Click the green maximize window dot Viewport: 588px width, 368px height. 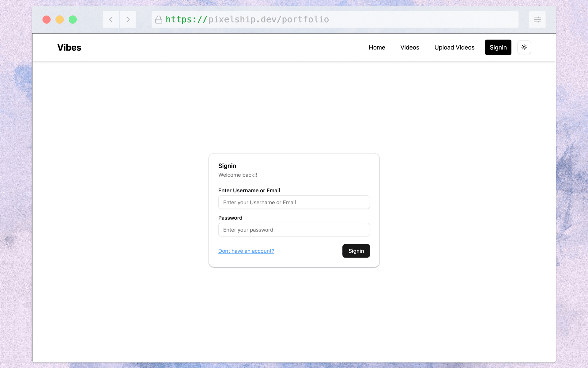tap(73, 20)
